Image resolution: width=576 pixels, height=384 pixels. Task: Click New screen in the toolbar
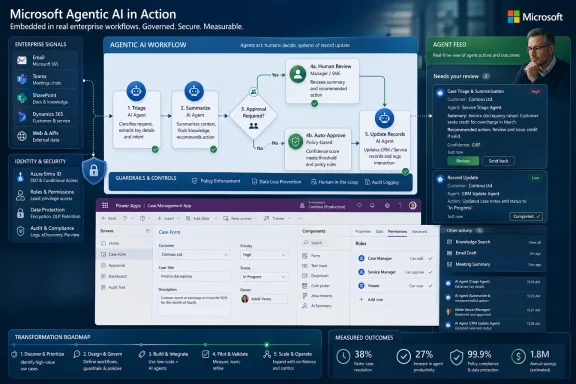(x=238, y=218)
